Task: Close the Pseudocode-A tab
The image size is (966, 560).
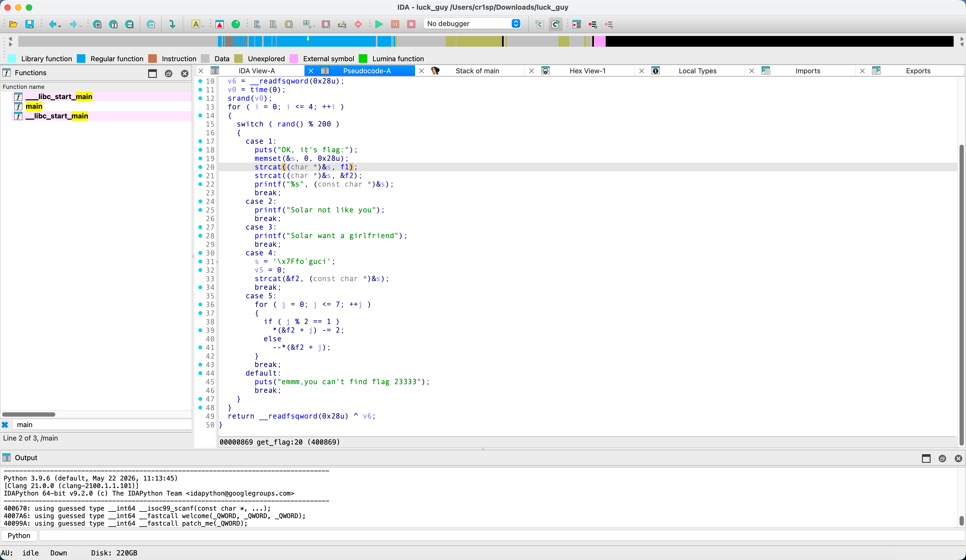Action: (x=311, y=71)
